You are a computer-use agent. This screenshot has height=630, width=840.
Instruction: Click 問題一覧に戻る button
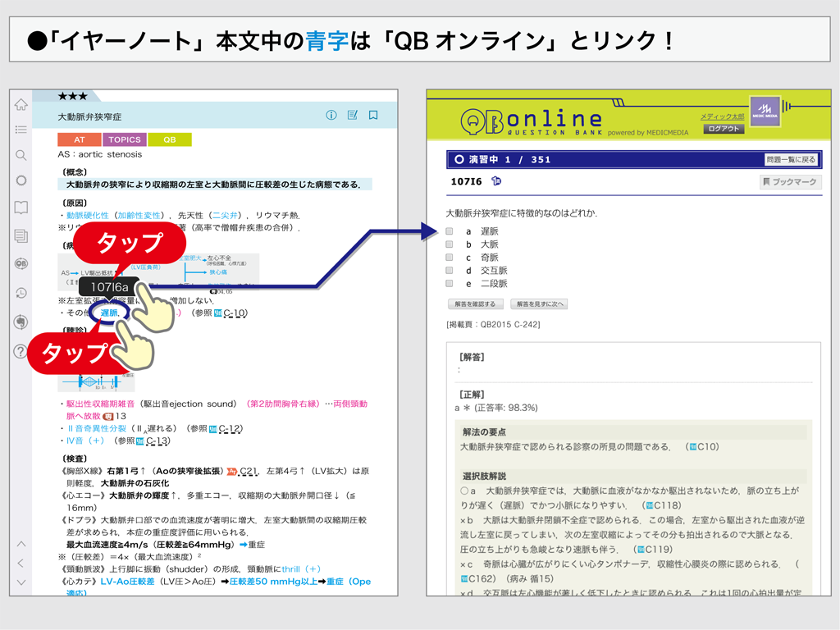coord(791,160)
